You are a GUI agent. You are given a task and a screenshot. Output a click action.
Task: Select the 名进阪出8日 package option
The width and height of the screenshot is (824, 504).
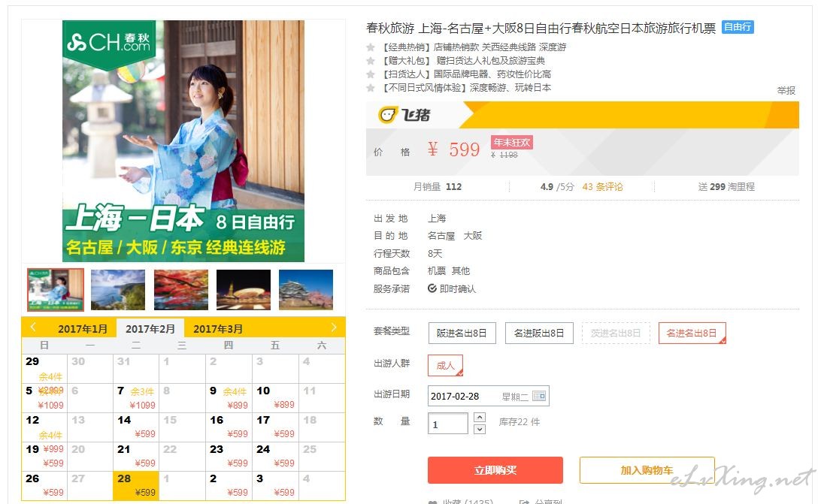point(539,333)
